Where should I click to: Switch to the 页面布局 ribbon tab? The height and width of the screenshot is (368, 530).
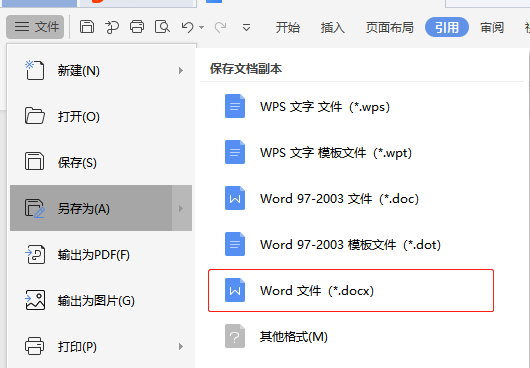pos(389,27)
